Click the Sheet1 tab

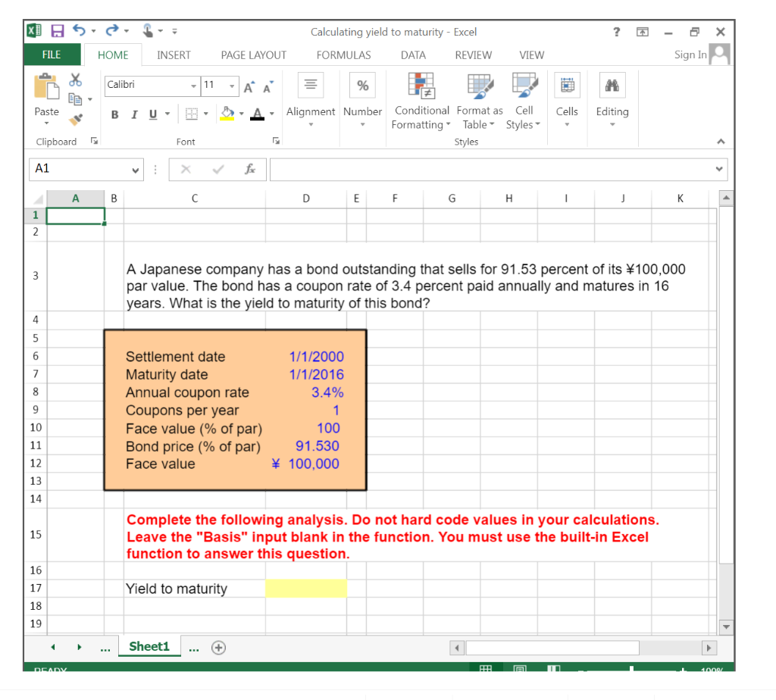[149, 647]
